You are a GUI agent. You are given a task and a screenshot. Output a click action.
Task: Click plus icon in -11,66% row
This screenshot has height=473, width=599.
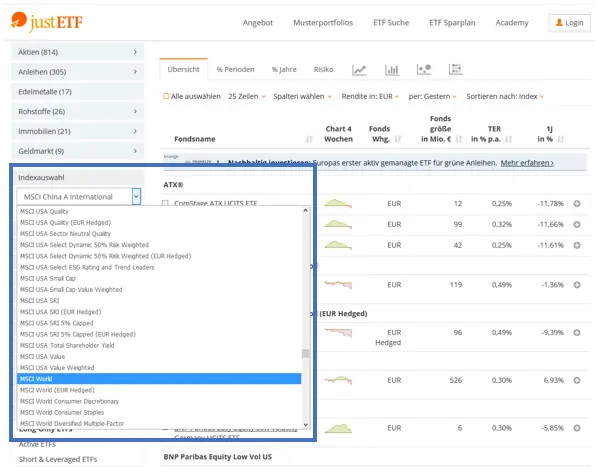(577, 224)
